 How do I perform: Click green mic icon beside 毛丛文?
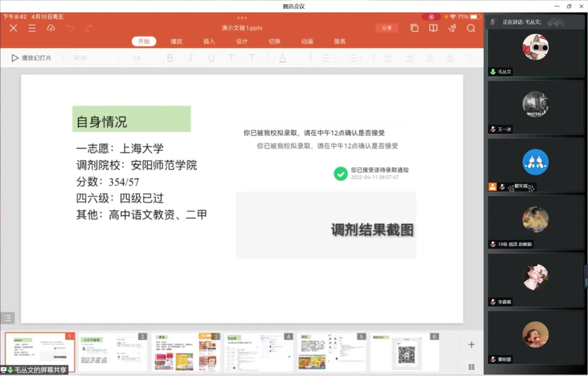493,72
